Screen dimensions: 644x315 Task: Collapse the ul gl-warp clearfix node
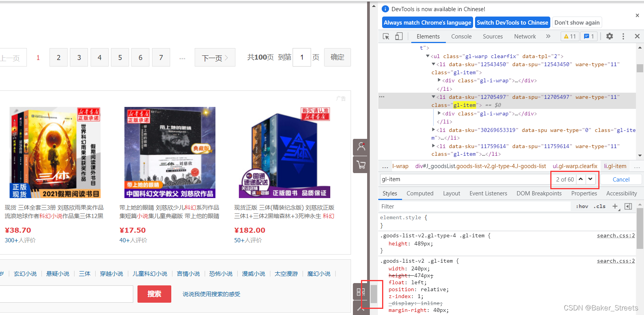point(427,56)
